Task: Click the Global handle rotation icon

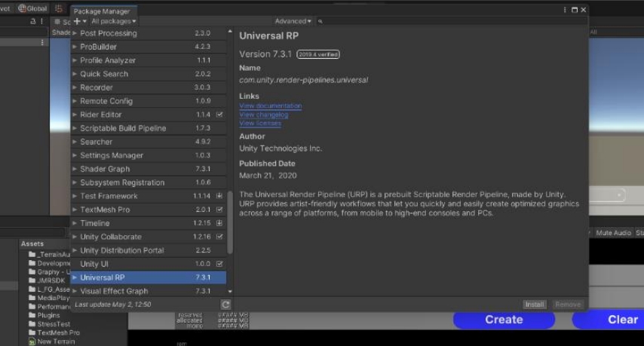Action: 21,8
